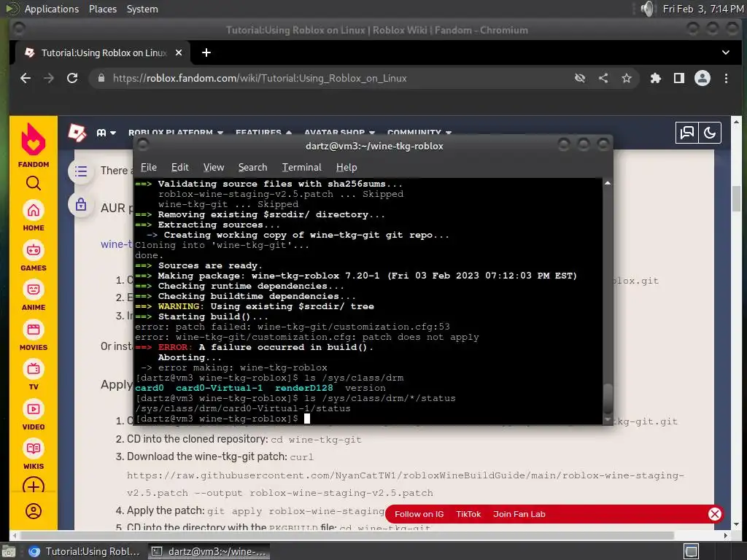Share this page icon in address bar
This screenshot has height=560, width=747.
tap(603, 78)
